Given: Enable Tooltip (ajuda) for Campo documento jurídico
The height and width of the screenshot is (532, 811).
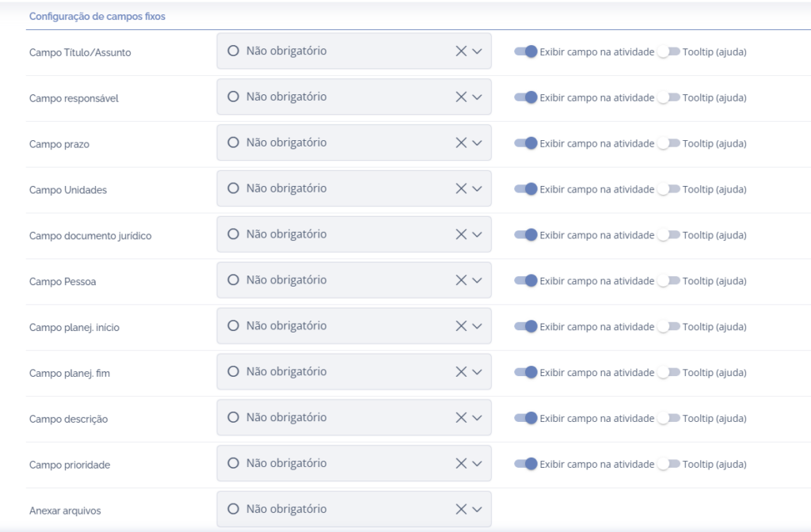Looking at the screenshot, I should [x=668, y=235].
